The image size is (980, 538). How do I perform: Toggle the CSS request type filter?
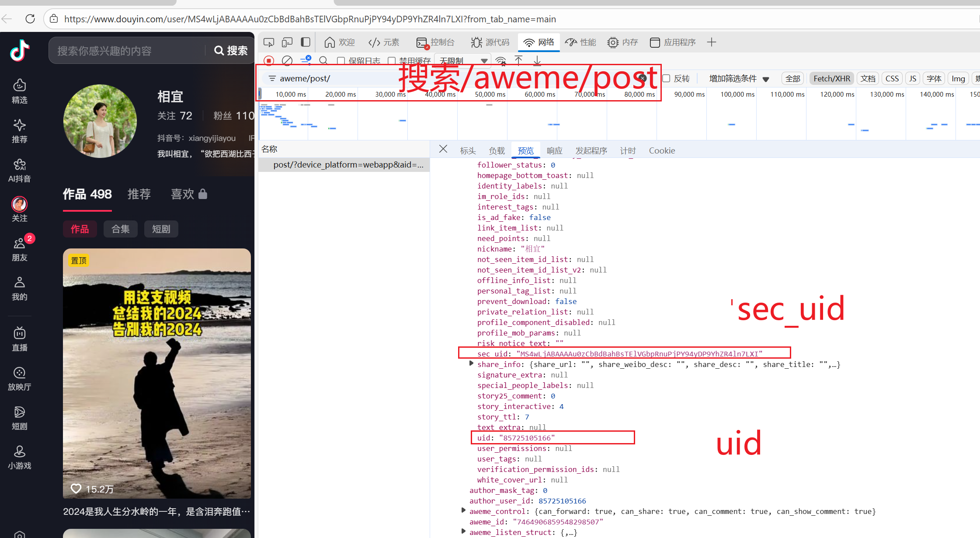point(892,78)
